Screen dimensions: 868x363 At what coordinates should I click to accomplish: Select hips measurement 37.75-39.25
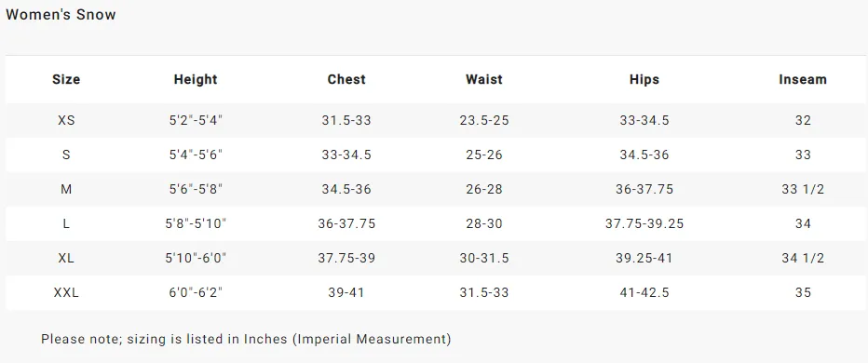(x=644, y=223)
